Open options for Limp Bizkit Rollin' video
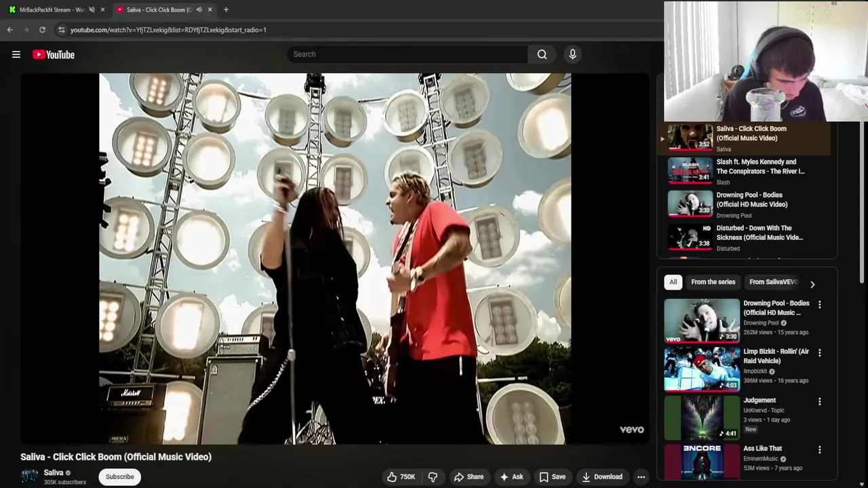The height and width of the screenshot is (488, 868). coord(819,353)
